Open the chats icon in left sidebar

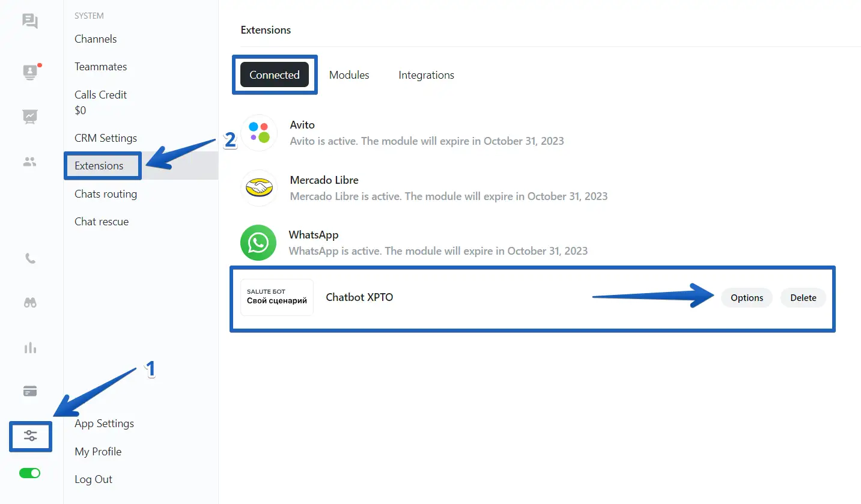[x=30, y=22]
